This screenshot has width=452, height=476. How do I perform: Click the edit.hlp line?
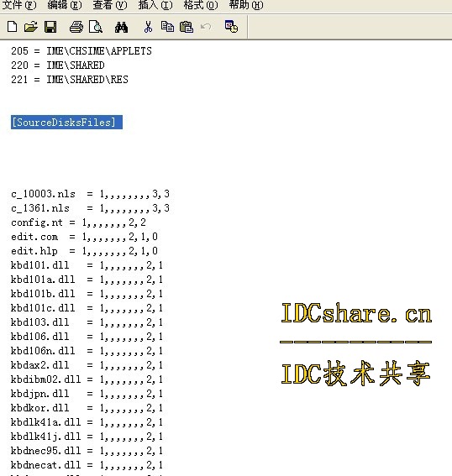point(84,251)
